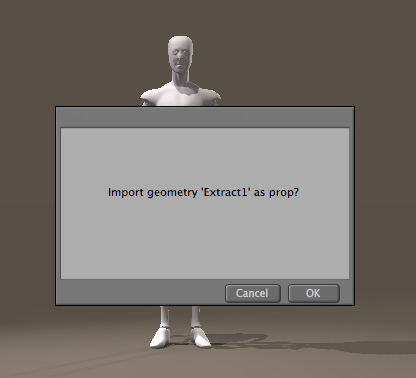This screenshot has height=378, width=416.
Task: Select the figure's foot farthest from the shadow
Action: click(x=159, y=337)
